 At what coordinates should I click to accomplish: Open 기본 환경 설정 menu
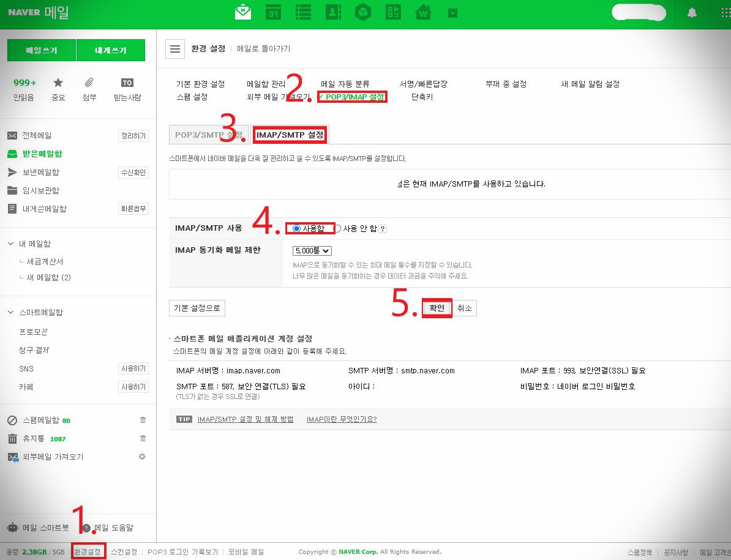click(200, 84)
